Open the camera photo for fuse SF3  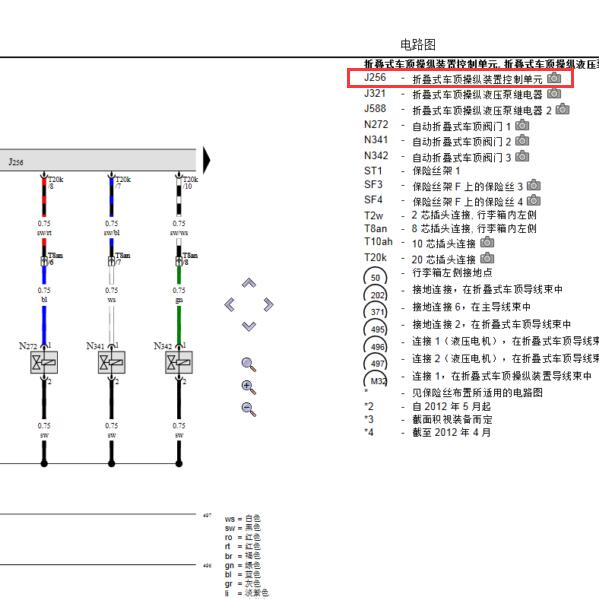pyautogui.click(x=534, y=185)
